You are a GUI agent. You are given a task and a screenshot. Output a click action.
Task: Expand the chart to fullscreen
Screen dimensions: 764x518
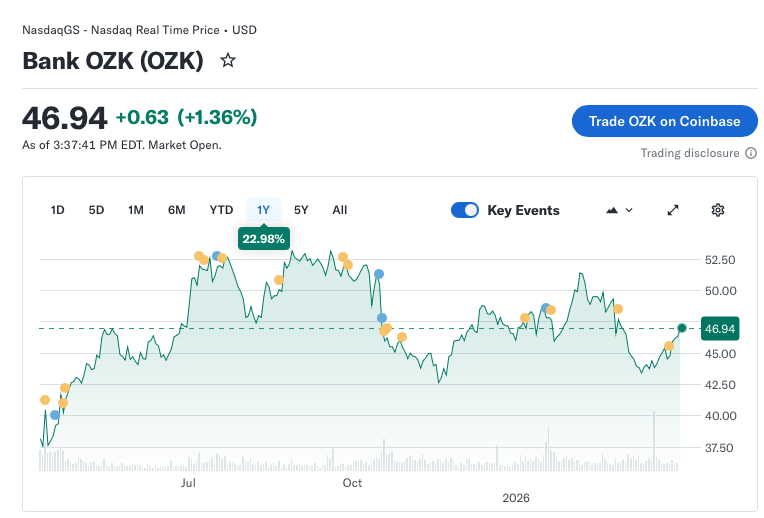(673, 210)
